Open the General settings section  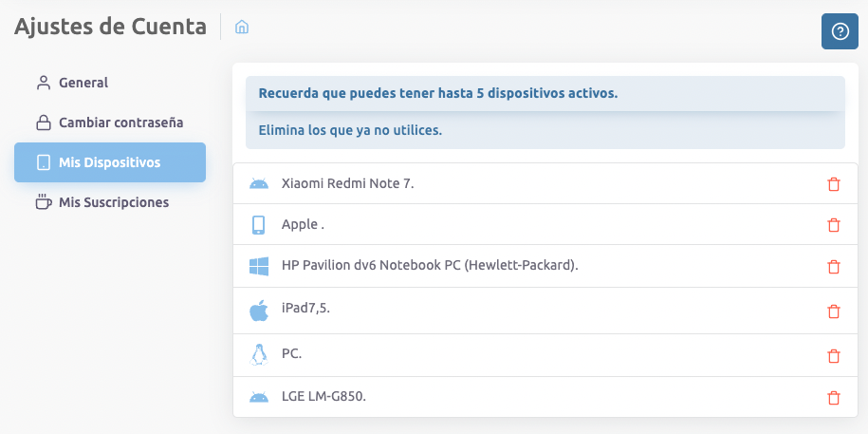click(x=83, y=83)
